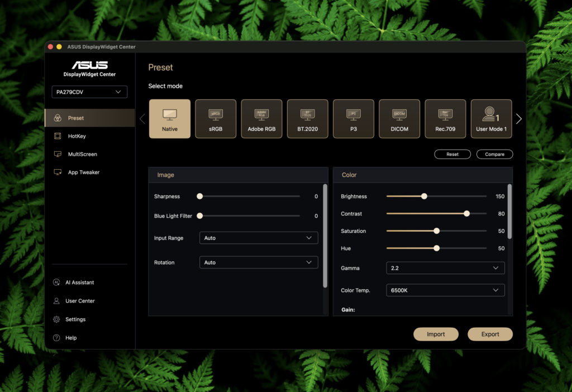The image size is (572, 392).
Task: Show next preset modes with right arrow
Action: pyautogui.click(x=519, y=119)
